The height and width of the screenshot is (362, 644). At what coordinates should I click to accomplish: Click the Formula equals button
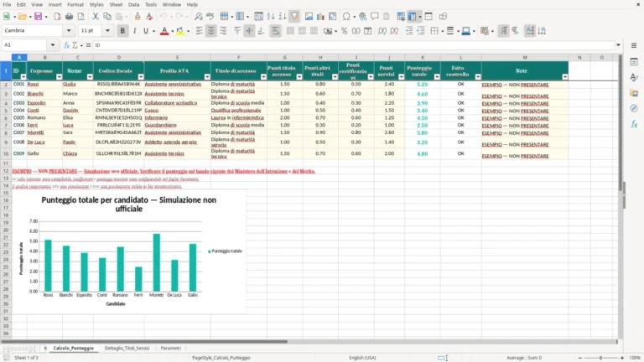click(88, 45)
